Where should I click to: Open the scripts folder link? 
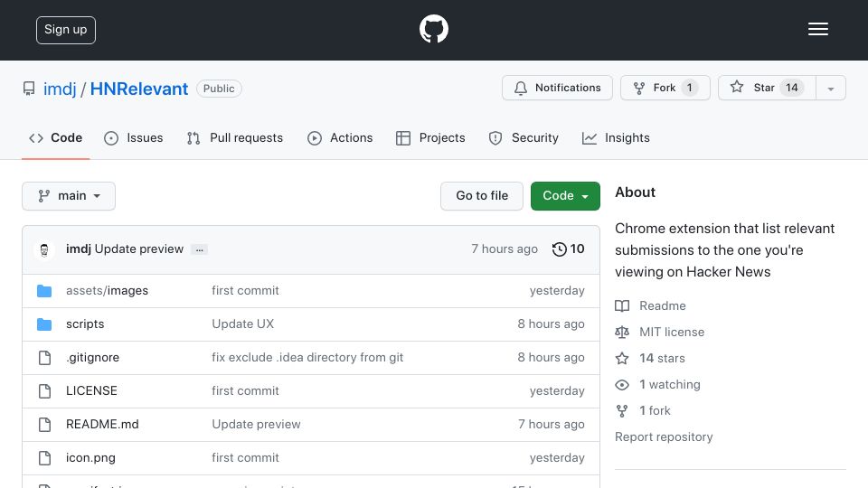pyautogui.click(x=85, y=324)
